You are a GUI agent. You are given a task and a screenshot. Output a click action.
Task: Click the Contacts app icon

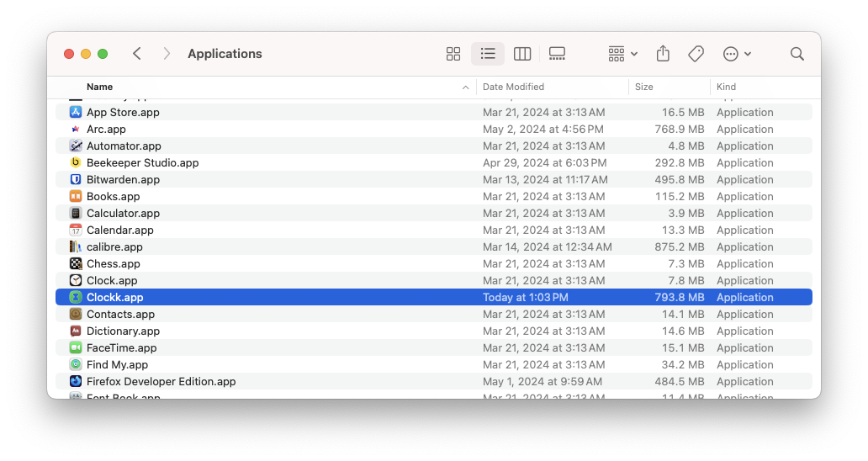point(76,315)
